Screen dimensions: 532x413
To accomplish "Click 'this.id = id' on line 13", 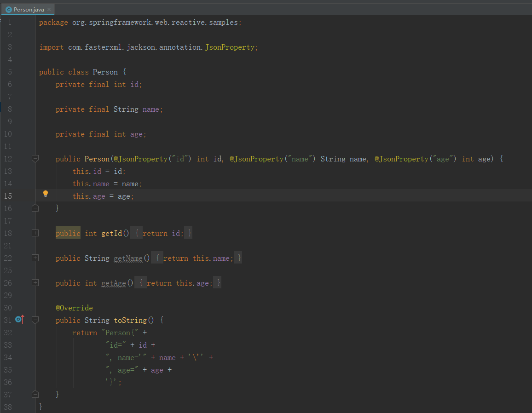I will coord(97,171).
